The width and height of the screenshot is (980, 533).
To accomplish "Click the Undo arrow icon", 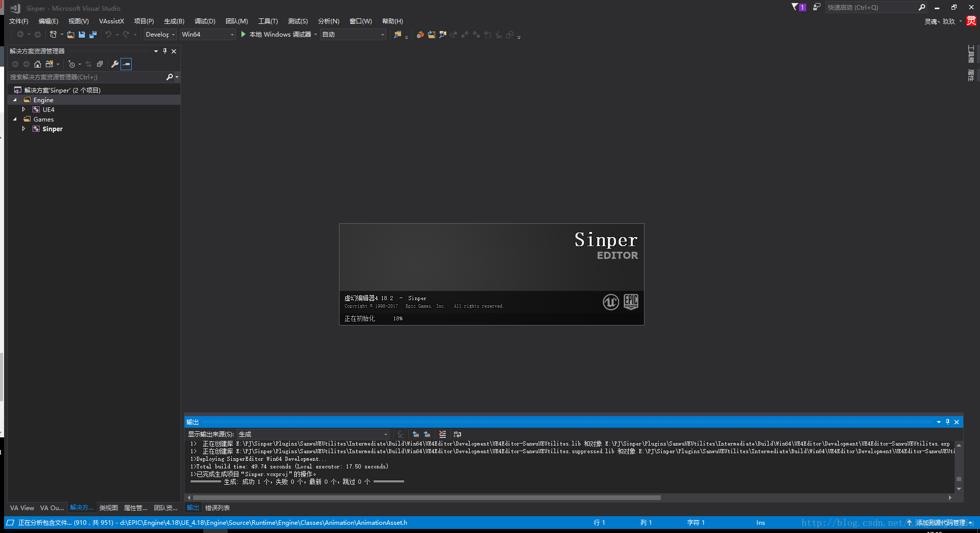I will (108, 35).
